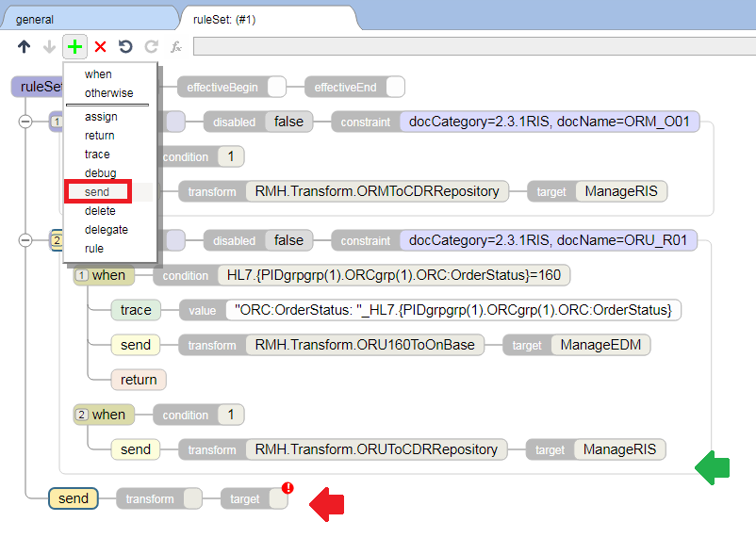Select the '1 when' node in rule 2

(x=104, y=275)
